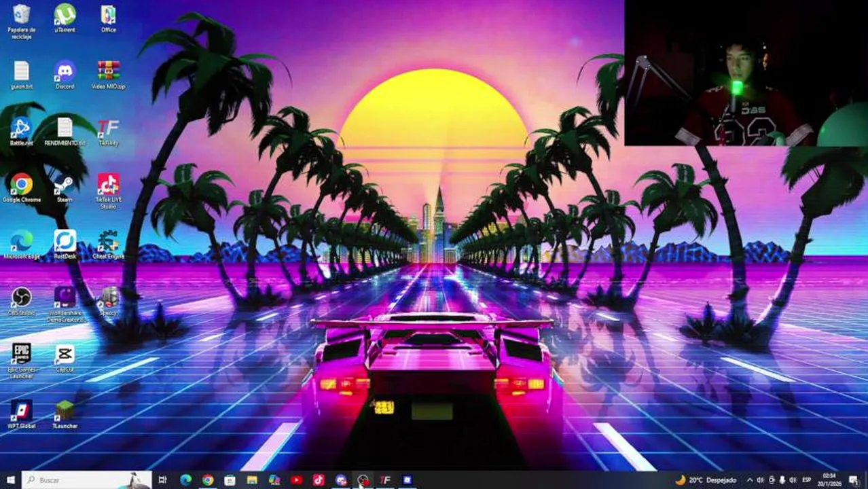
Task: Select the Battle.net desktop shortcut
Action: 22,132
